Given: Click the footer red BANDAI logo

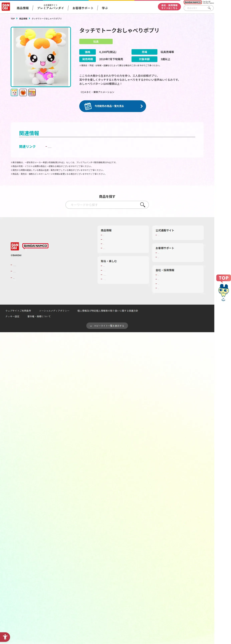Looking at the screenshot, I should (x=15, y=246).
